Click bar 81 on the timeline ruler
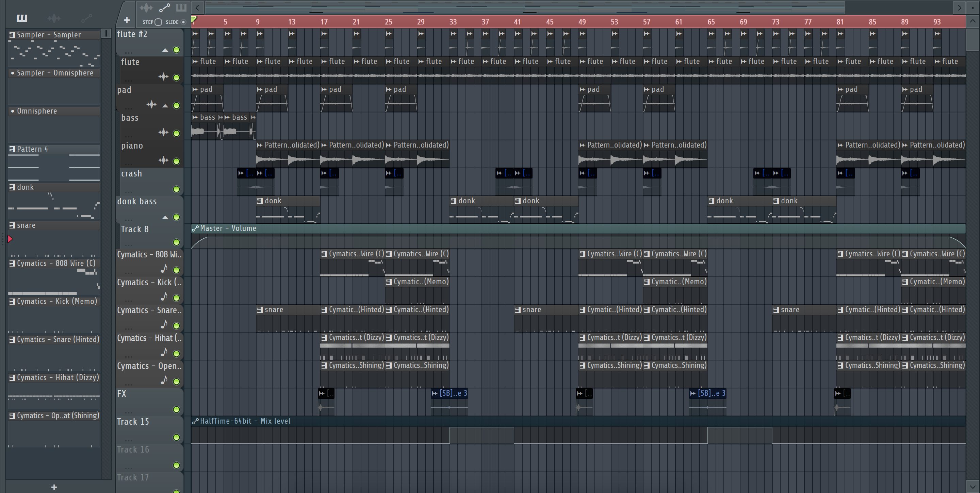This screenshot has height=493, width=980. pyautogui.click(x=839, y=22)
